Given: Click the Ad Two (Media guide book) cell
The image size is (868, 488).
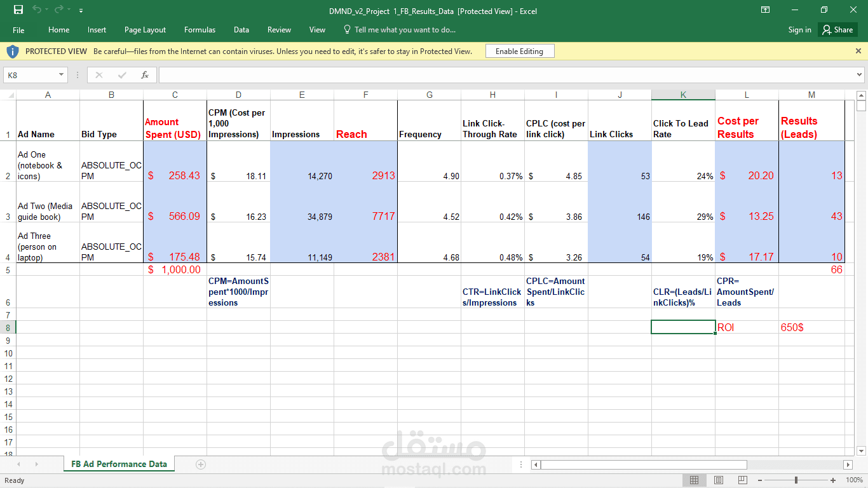Looking at the screenshot, I should [48, 202].
